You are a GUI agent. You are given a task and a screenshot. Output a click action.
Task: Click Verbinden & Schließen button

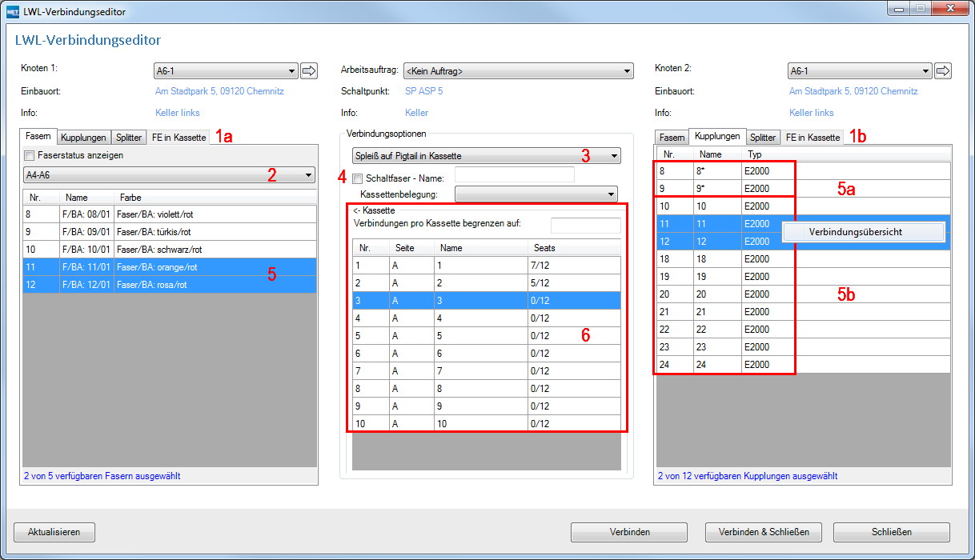(764, 532)
